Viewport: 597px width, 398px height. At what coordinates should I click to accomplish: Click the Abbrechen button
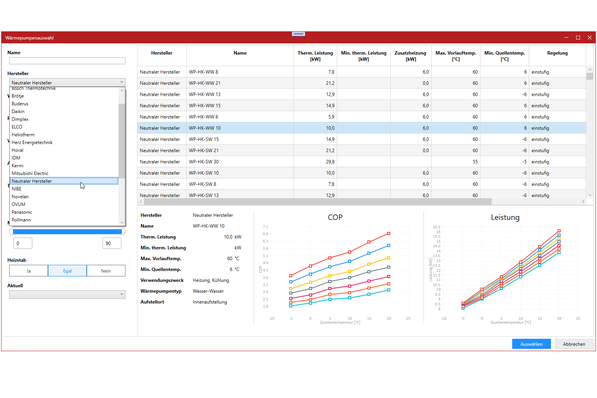click(x=574, y=344)
